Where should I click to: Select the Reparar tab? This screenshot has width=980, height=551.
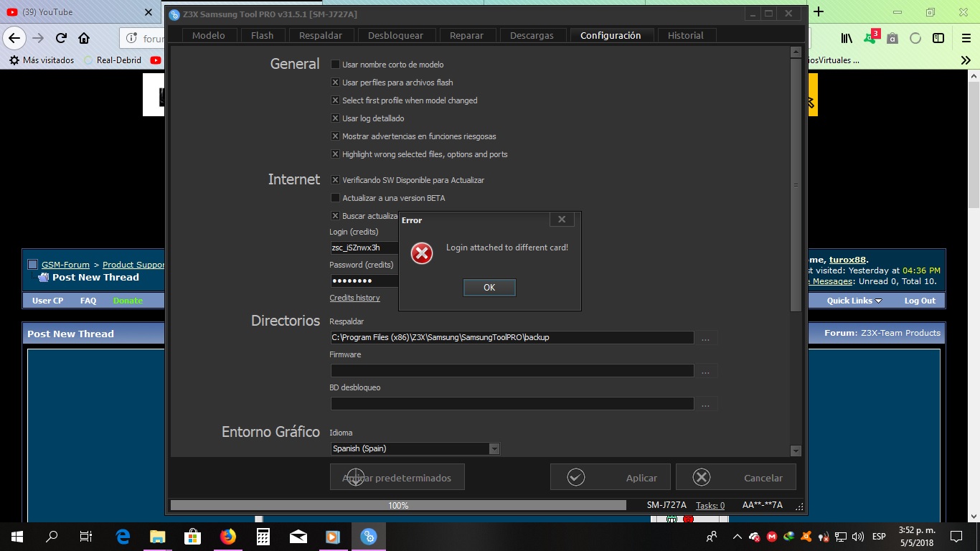466,35
